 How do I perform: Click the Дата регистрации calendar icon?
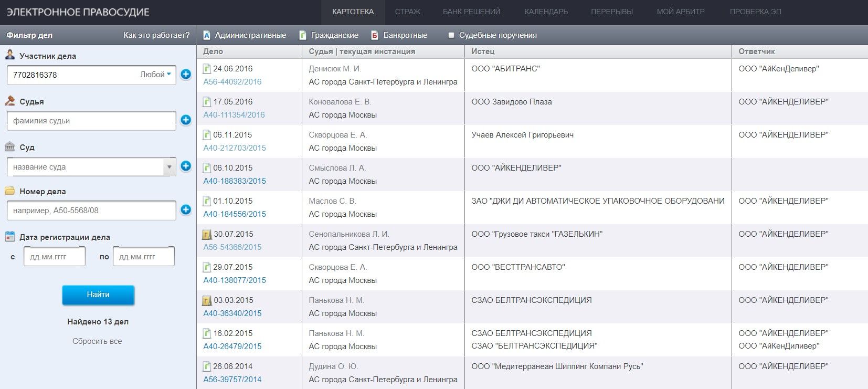coord(10,236)
